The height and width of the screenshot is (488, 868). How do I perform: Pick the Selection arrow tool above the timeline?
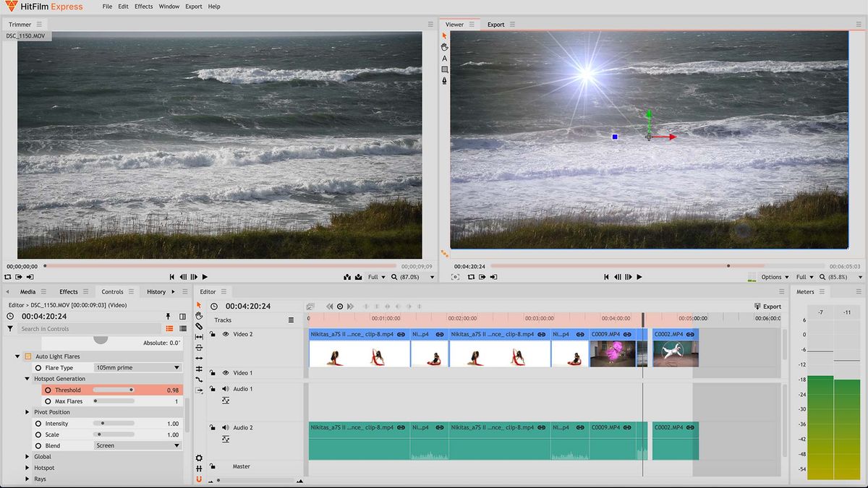click(x=200, y=304)
